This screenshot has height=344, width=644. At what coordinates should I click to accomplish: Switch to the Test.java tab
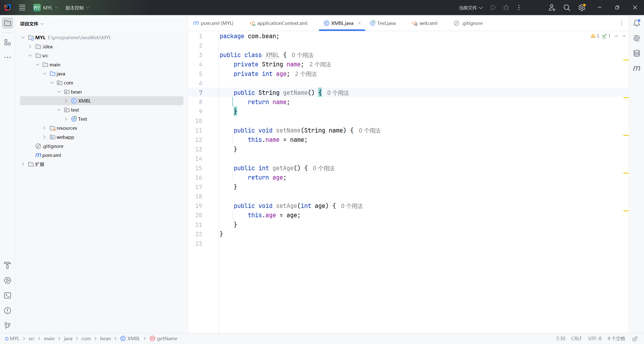click(386, 23)
